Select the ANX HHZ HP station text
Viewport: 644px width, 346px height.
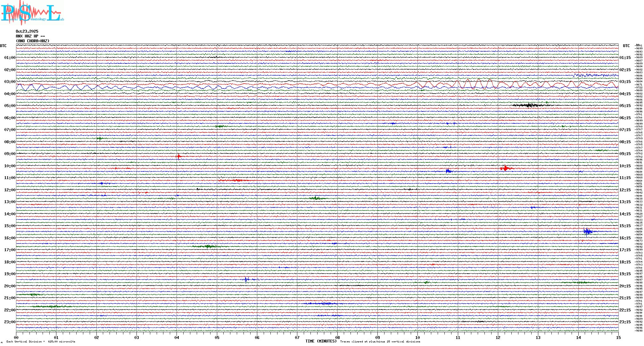[30, 36]
